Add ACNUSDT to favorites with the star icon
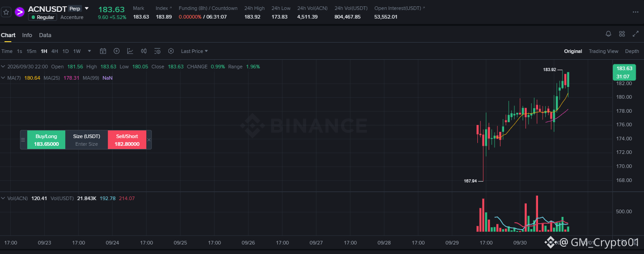 [x=6, y=12]
